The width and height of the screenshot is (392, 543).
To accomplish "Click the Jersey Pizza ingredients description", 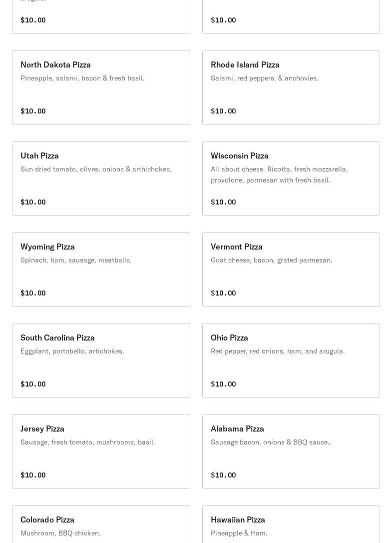I will (88, 442).
